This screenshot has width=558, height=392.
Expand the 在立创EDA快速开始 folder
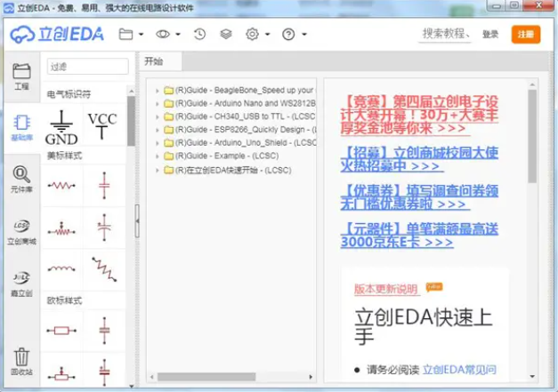157,171
